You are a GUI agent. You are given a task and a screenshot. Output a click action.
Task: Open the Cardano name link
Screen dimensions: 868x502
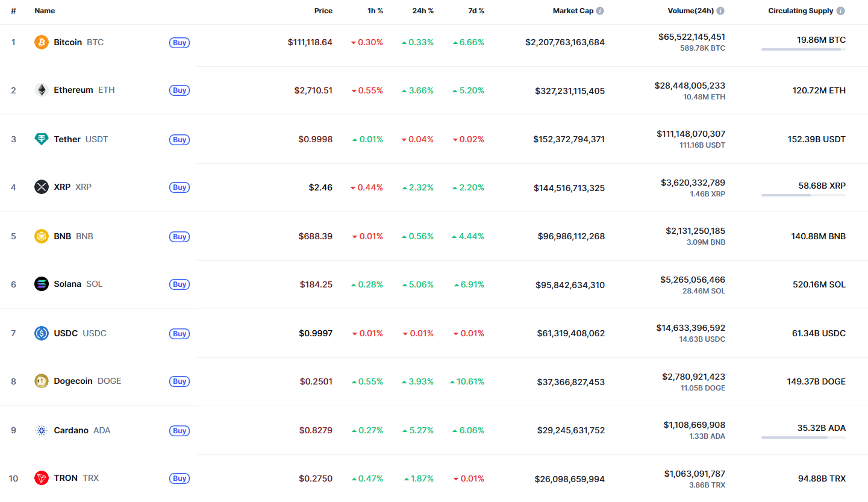71,430
